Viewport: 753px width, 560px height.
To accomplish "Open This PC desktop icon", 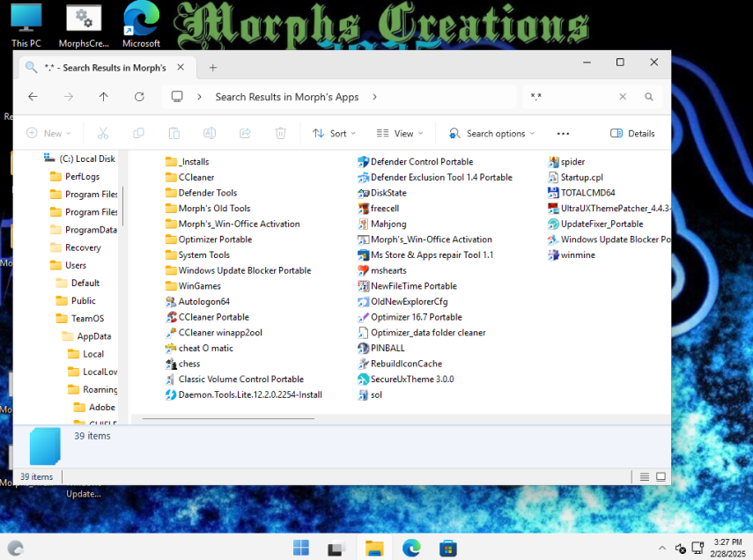I will coord(26,25).
